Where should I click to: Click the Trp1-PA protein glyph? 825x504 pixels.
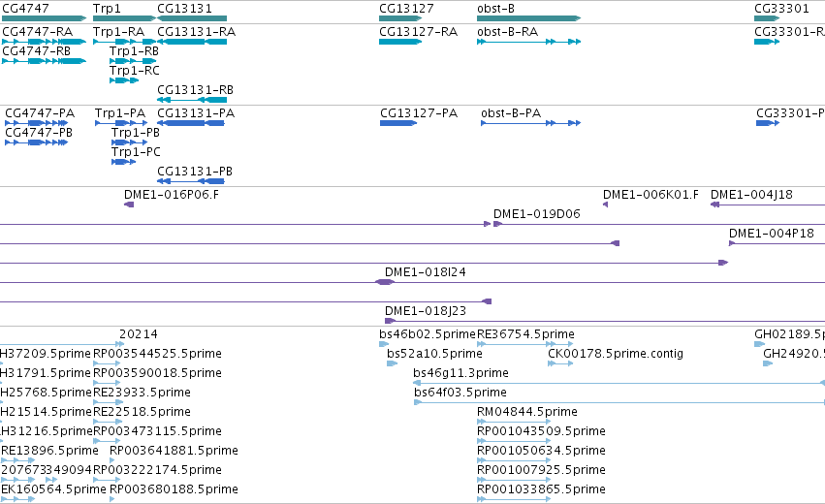tap(121, 123)
